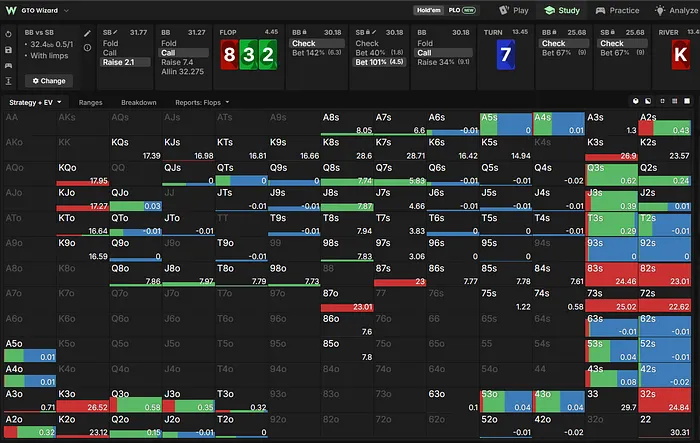Click the TURN street header

pyautogui.click(x=493, y=32)
